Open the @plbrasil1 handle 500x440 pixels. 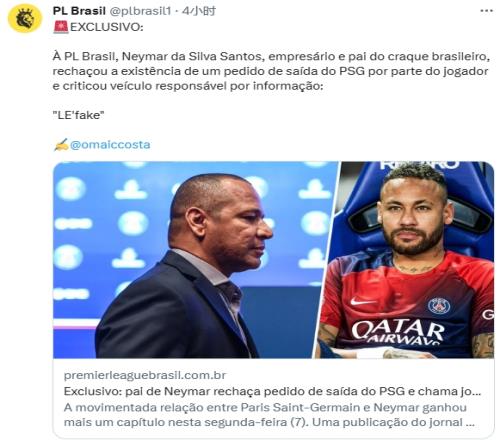[x=140, y=11]
